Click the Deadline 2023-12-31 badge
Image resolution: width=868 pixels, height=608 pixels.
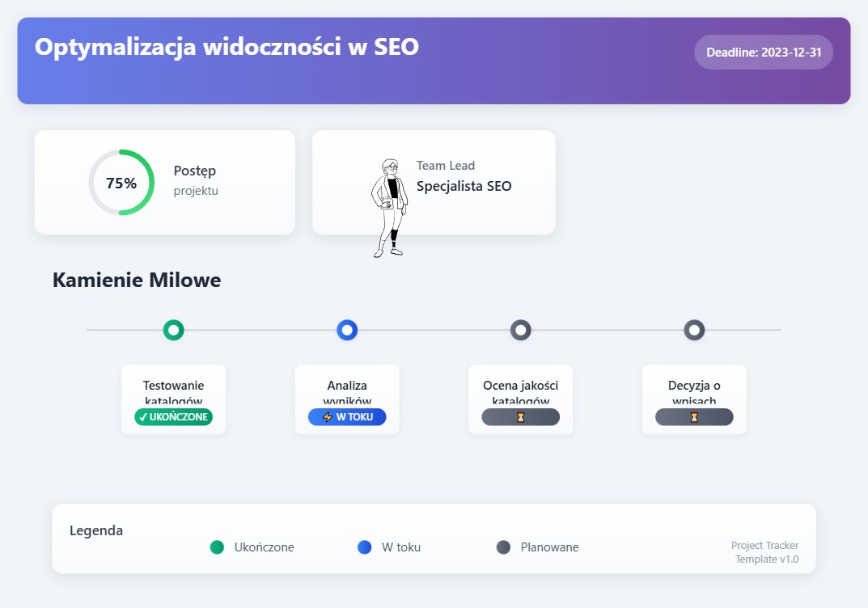[763, 51]
